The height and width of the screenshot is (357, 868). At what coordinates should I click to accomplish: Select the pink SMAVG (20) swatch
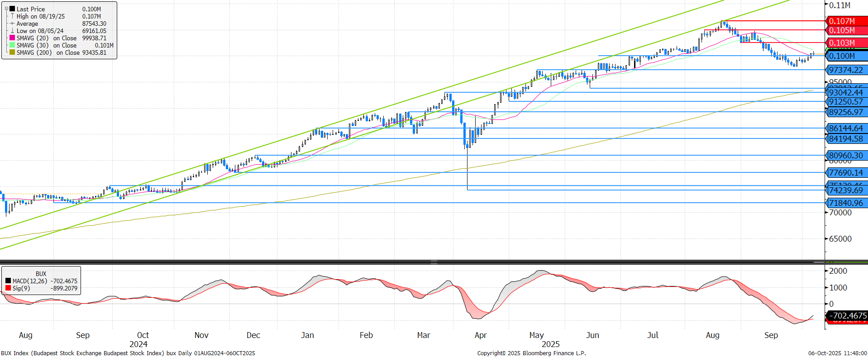(12, 38)
